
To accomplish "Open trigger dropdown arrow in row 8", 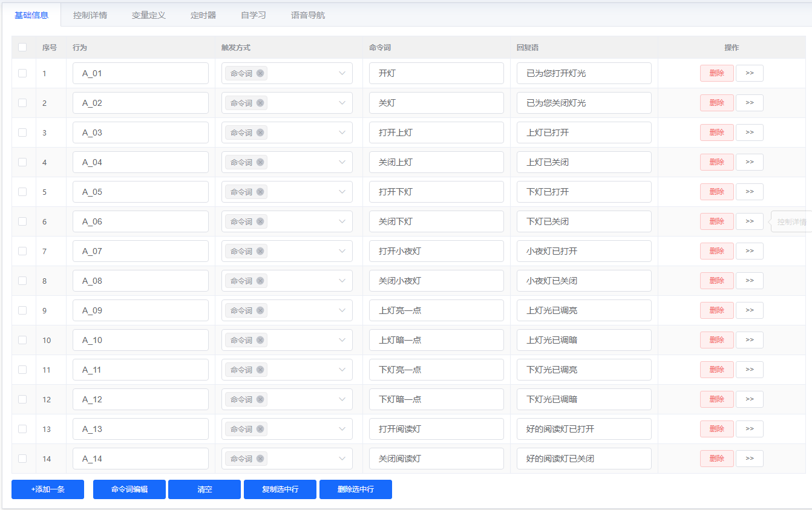I will [342, 281].
